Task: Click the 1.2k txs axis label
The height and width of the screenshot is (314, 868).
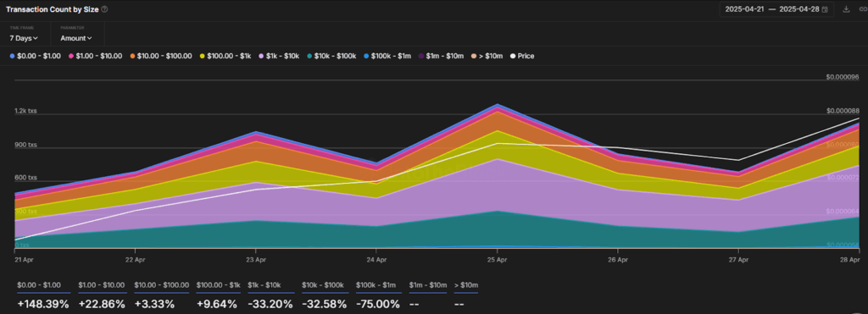Action: 25,111
